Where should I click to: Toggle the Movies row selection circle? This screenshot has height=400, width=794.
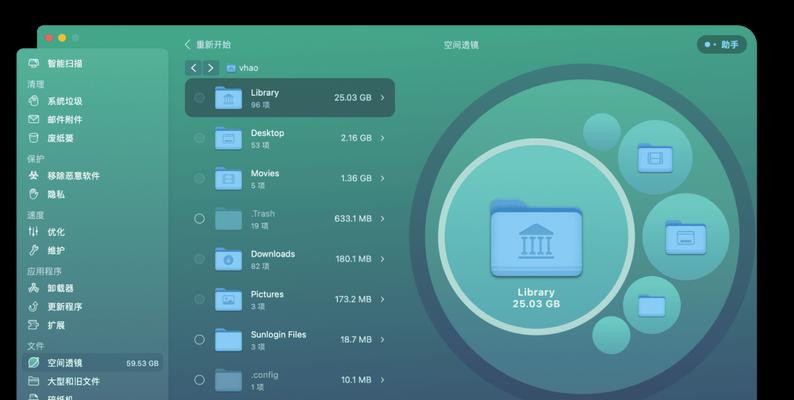tap(200, 178)
